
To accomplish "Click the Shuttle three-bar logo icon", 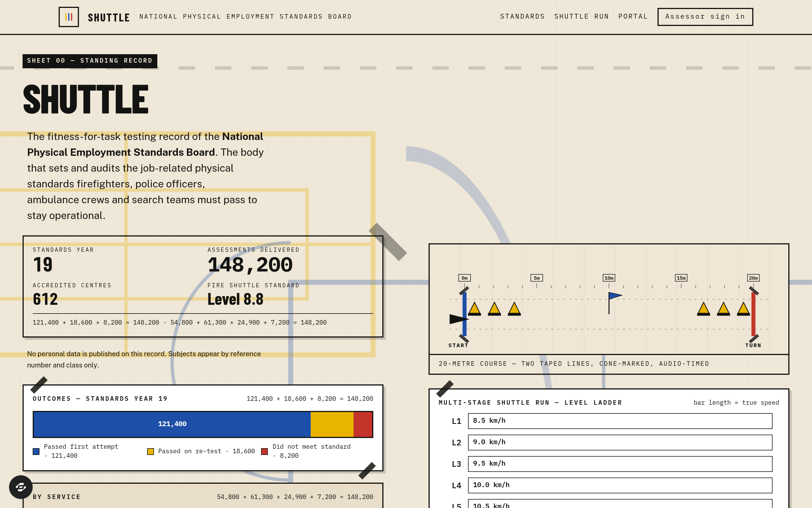I will point(69,17).
